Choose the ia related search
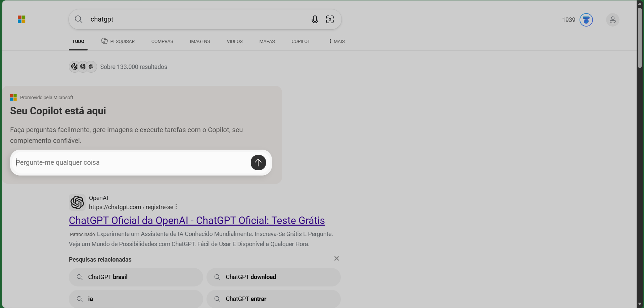Viewport: 644px width, 308px height. (136, 299)
